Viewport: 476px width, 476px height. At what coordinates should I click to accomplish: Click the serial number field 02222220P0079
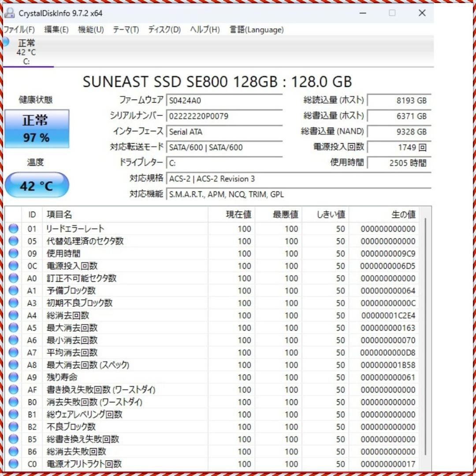(x=224, y=116)
